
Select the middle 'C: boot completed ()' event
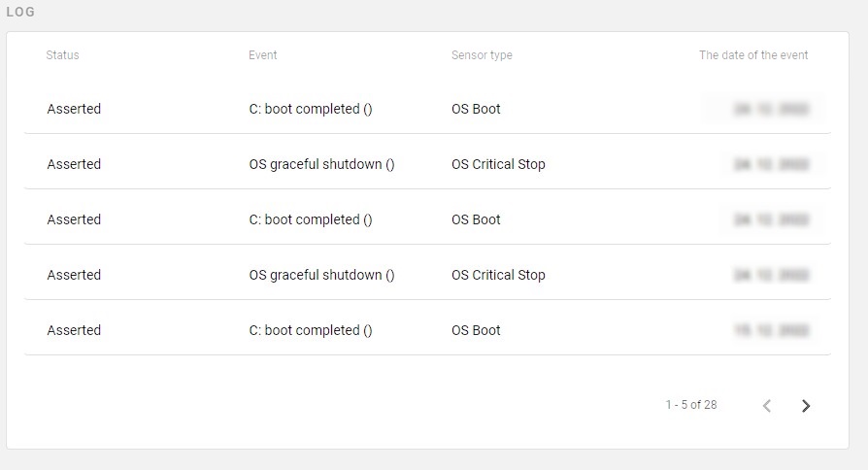[x=311, y=219]
